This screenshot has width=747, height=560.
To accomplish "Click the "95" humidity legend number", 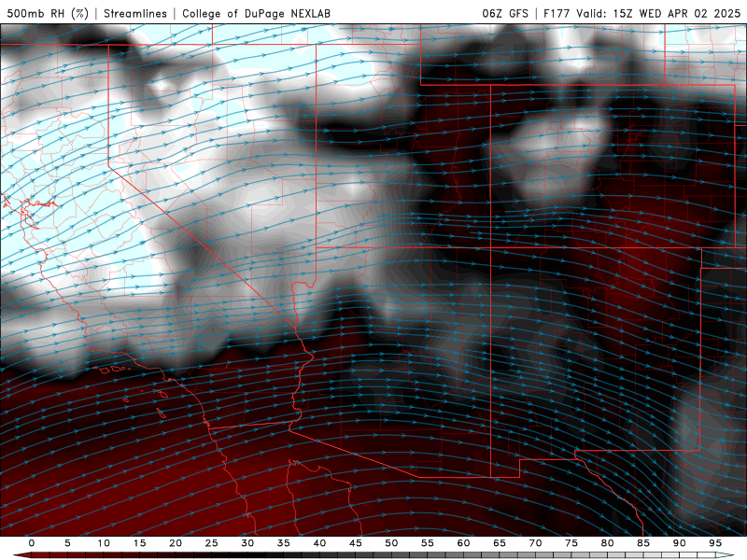I will (715, 543).
